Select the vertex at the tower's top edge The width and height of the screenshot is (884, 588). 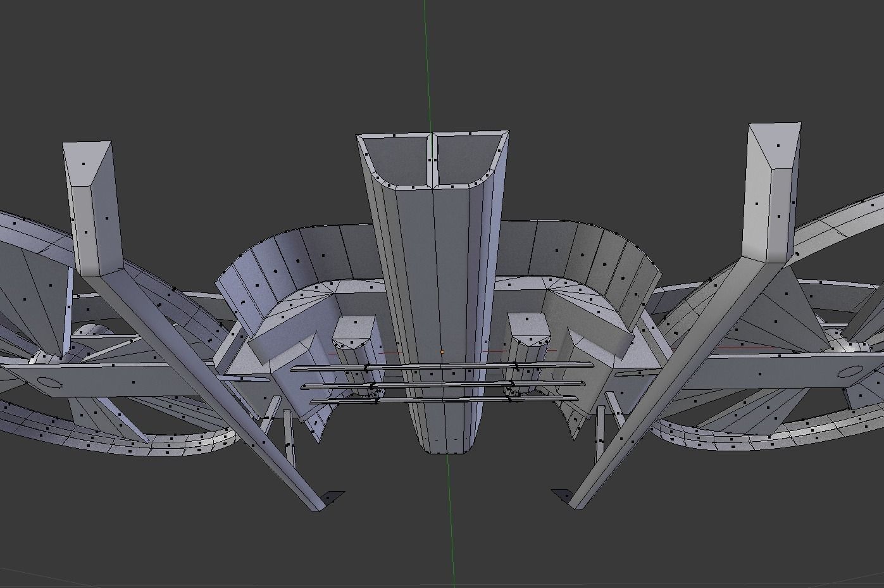pos(395,135)
